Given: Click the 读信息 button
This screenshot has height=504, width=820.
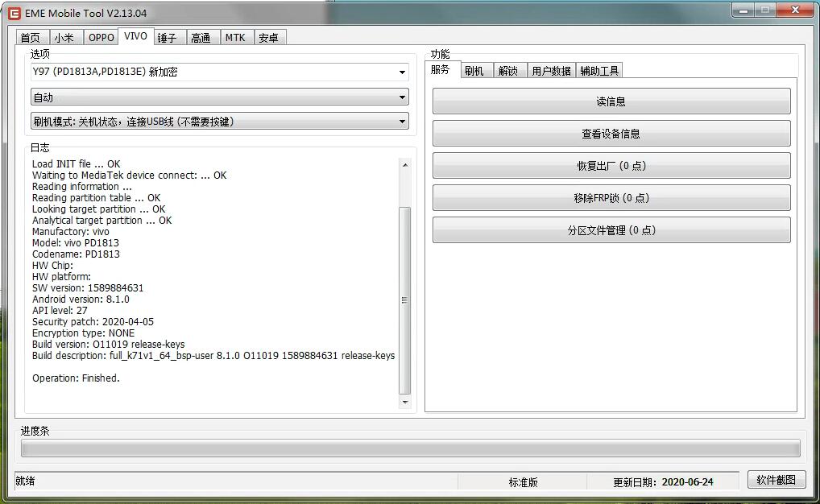Looking at the screenshot, I should point(611,101).
